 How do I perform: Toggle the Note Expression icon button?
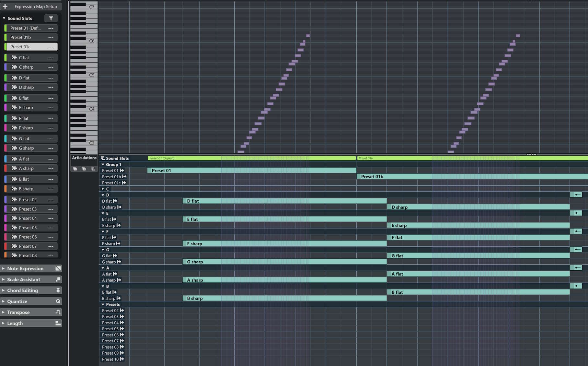coord(58,268)
